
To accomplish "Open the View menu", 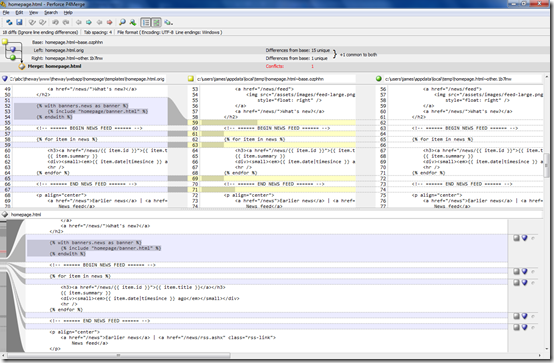I will (34, 12).
